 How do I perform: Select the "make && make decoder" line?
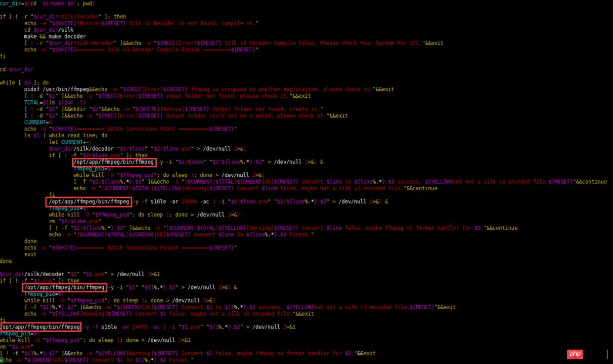click(54, 37)
